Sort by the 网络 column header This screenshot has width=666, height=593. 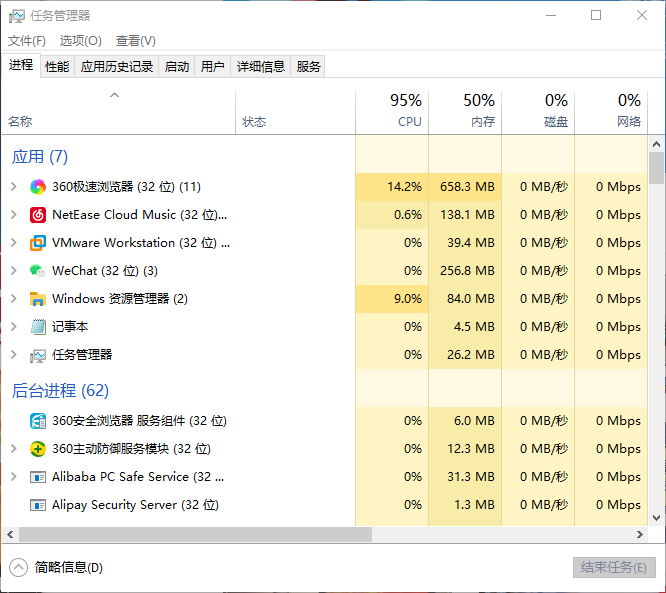611,113
